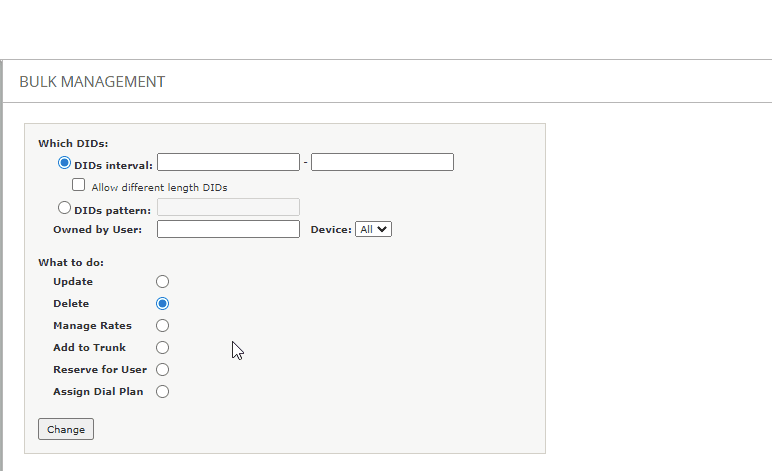
Task: Click the 'DIDs interval:' label text
Action: (113, 166)
